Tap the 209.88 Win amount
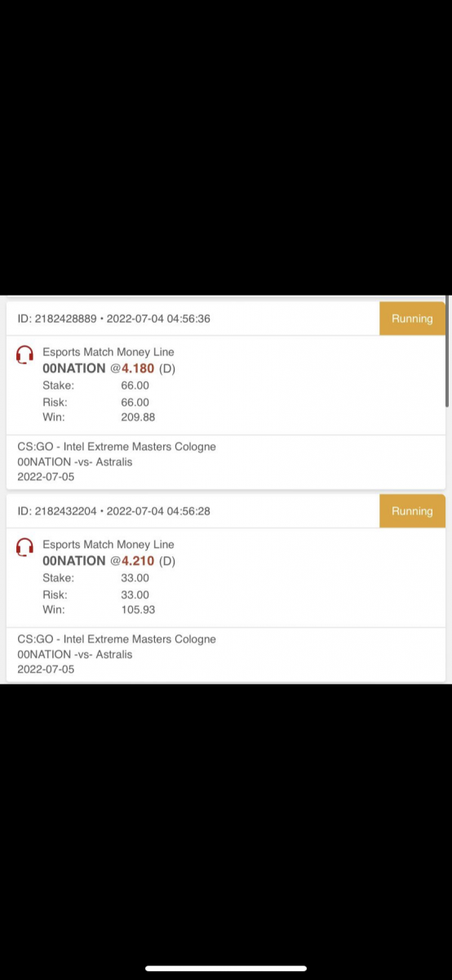The image size is (452, 980). tap(138, 417)
